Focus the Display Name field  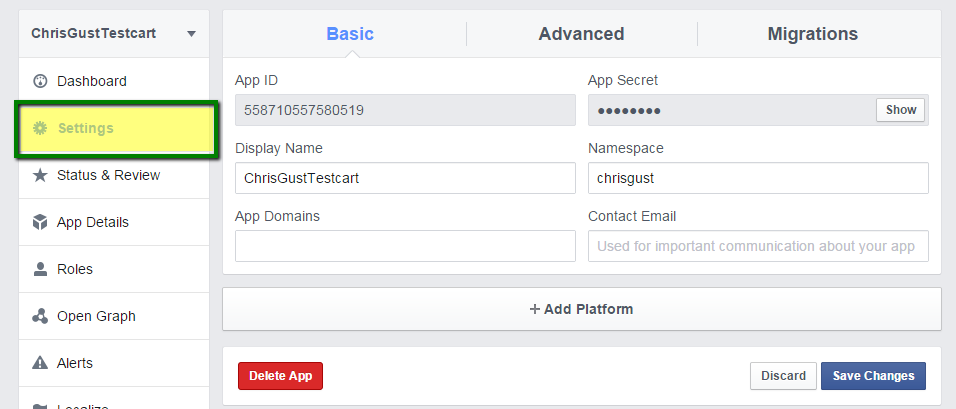[405, 178]
